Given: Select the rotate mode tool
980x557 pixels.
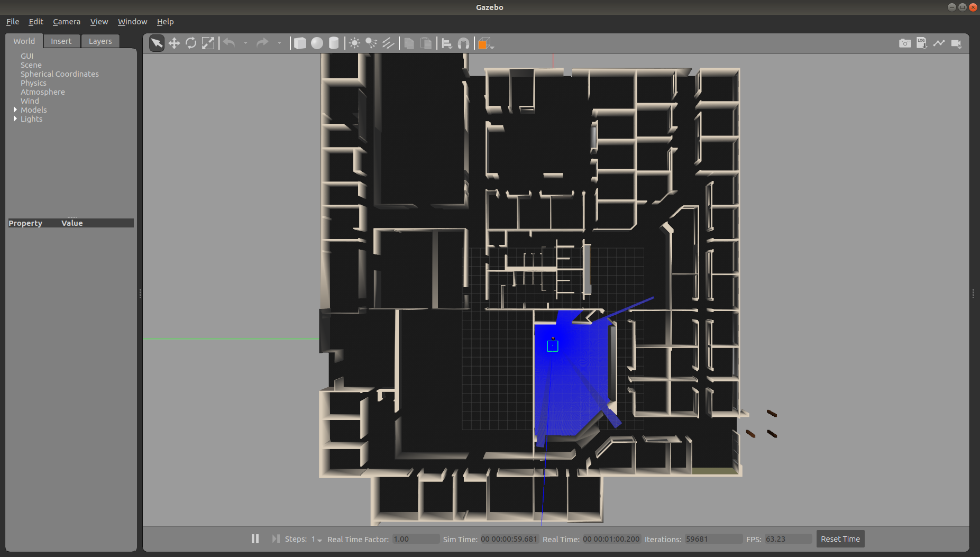Looking at the screenshot, I should click(191, 43).
